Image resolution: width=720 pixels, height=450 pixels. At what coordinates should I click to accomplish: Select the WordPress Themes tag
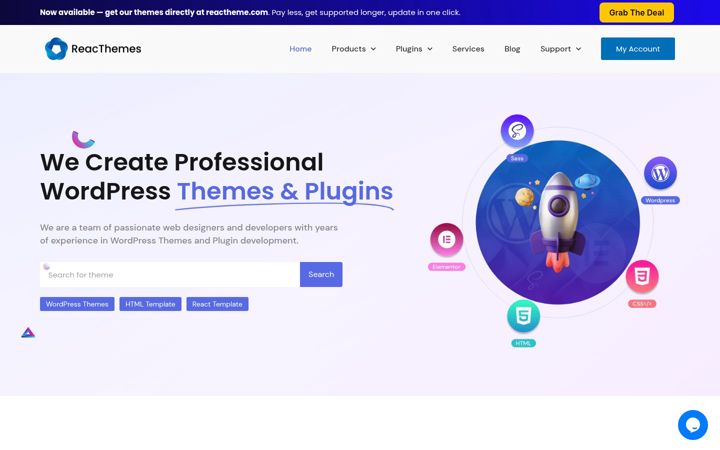pyautogui.click(x=77, y=304)
